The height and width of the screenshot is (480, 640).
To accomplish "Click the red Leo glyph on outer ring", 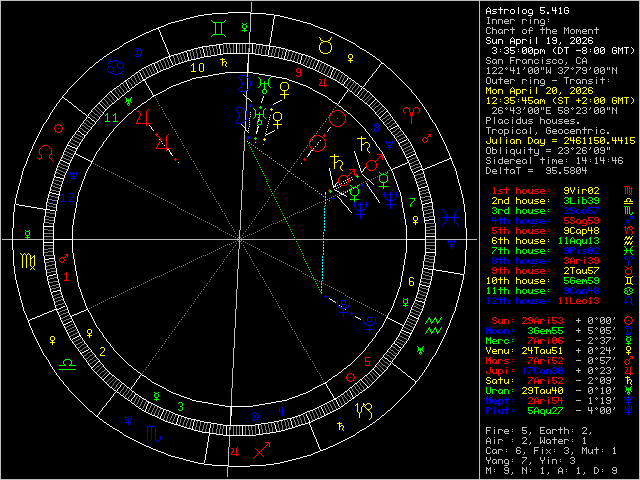I will [46, 154].
